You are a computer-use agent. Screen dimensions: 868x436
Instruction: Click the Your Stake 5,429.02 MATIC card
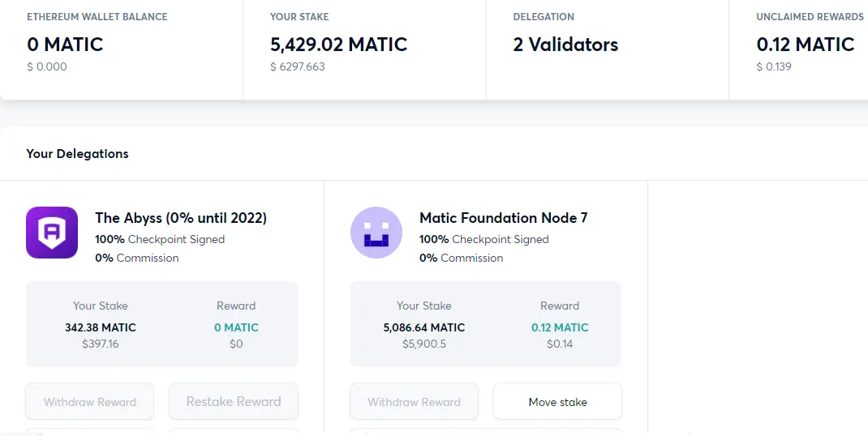[364, 49]
